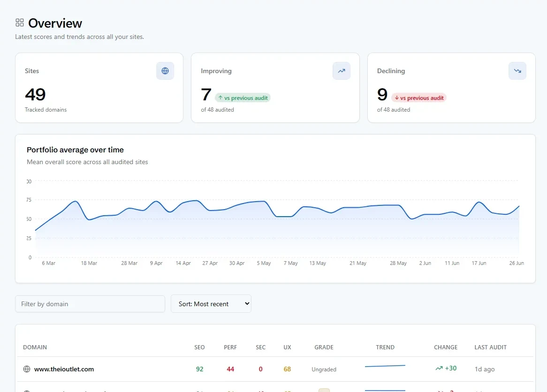The image size is (547, 392).
Task: Click the Overview page title
Action: pos(55,23)
